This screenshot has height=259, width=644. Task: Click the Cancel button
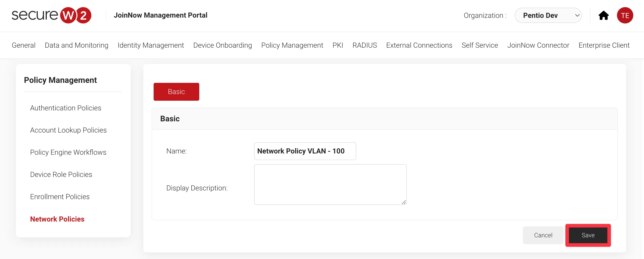click(x=543, y=235)
